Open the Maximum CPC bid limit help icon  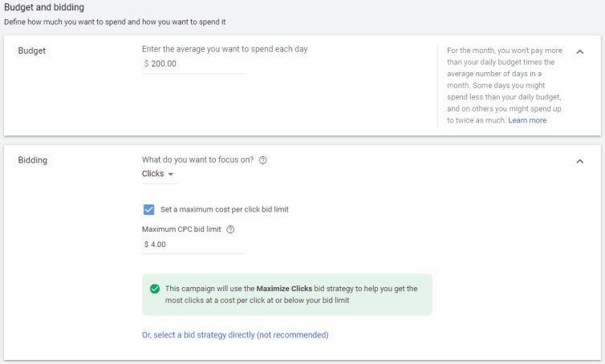coord(230,229)
